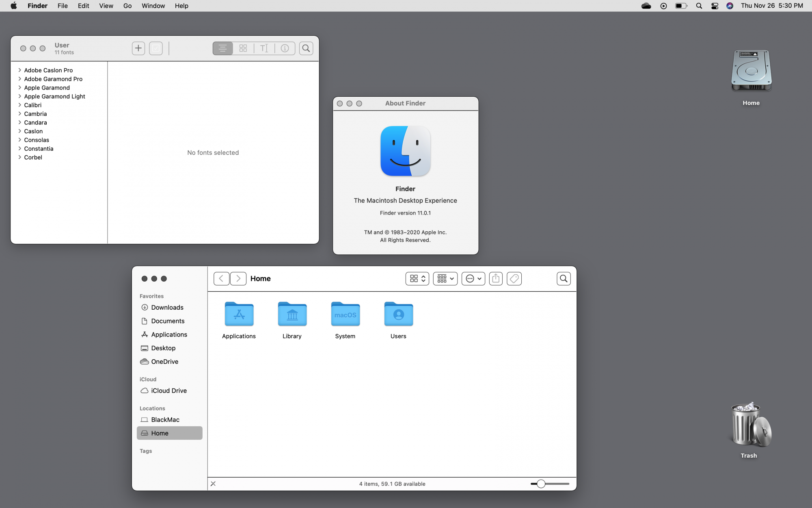Select the Applications folder in the Home window
This screenshot has height=508, width=812.
239,314
